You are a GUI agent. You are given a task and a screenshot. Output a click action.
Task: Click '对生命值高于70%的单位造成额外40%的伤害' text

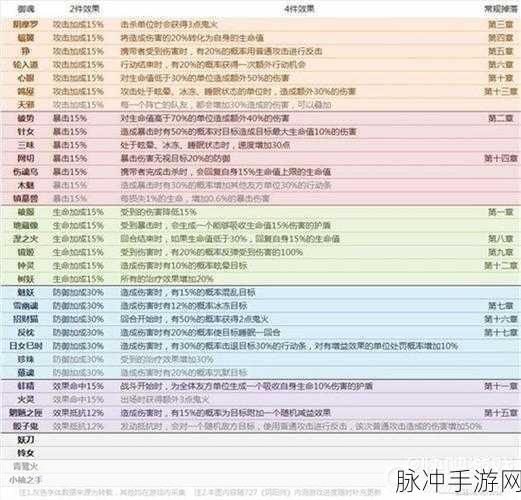click(x=205, y=118)
